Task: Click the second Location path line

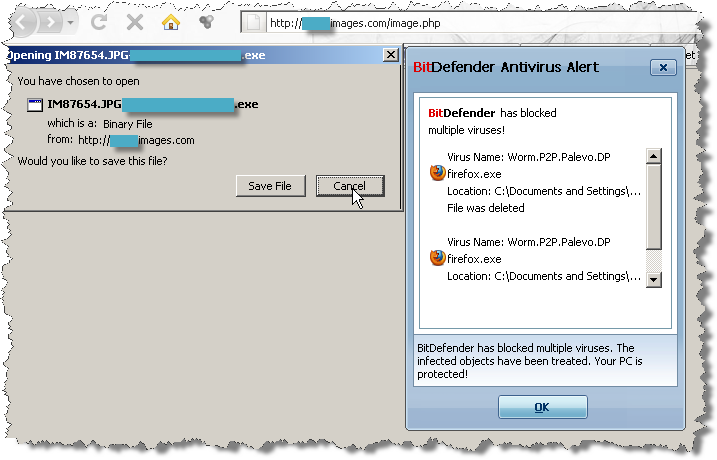Action: [544, 276]
